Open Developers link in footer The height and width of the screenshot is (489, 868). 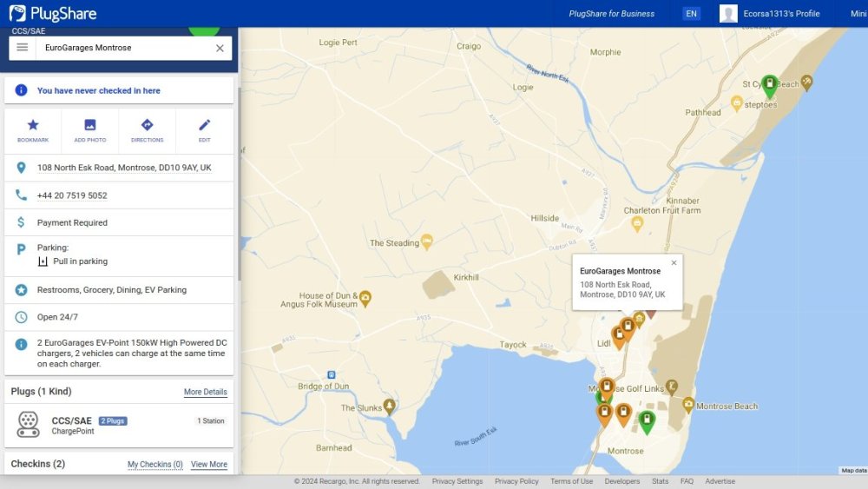click(x=622, y=481)
